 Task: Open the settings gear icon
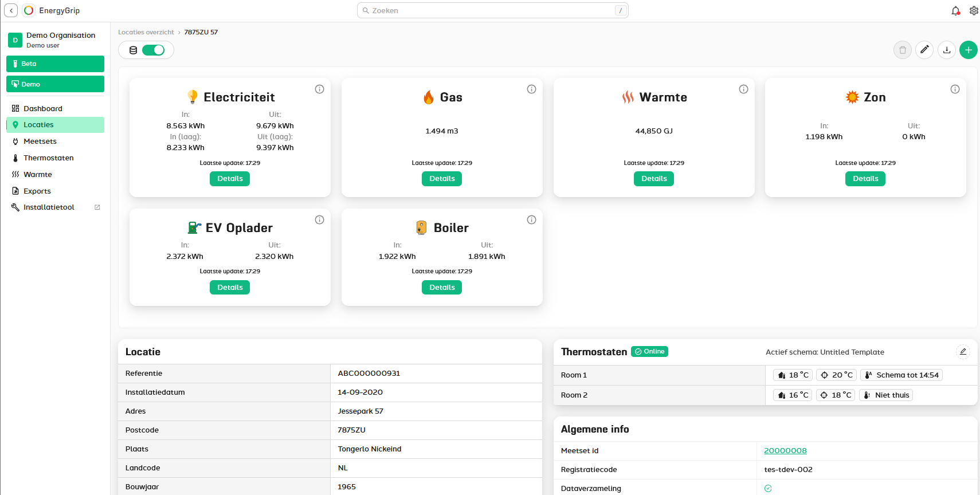pyautogui.click(x=974, y=11)
